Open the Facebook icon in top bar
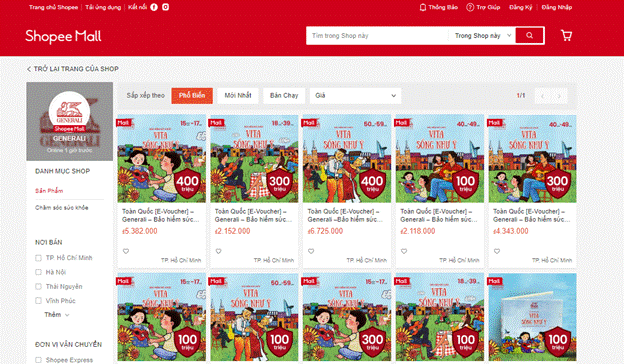This screenshot has height=364, width=624. (154, 7)
